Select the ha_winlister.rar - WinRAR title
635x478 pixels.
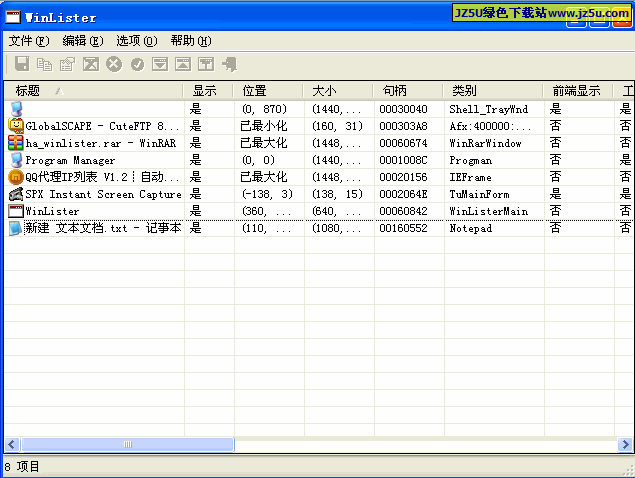(x=100, y=143)
